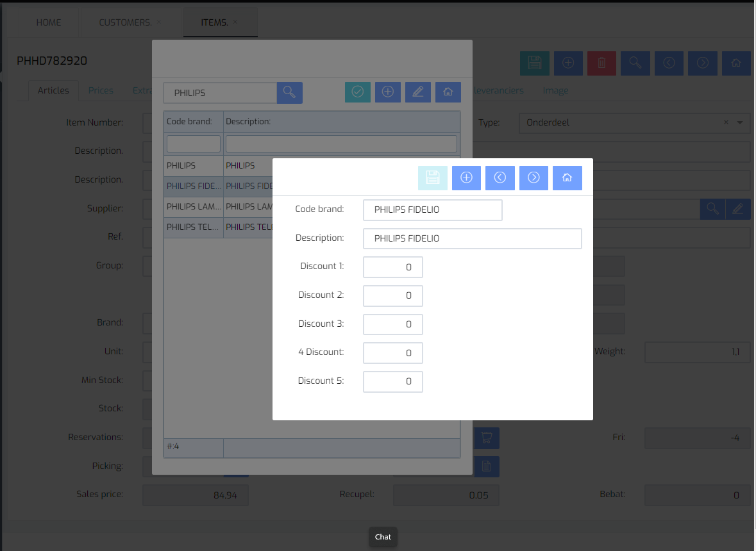Sort by Code brand column header

click(x=194, y=122)
